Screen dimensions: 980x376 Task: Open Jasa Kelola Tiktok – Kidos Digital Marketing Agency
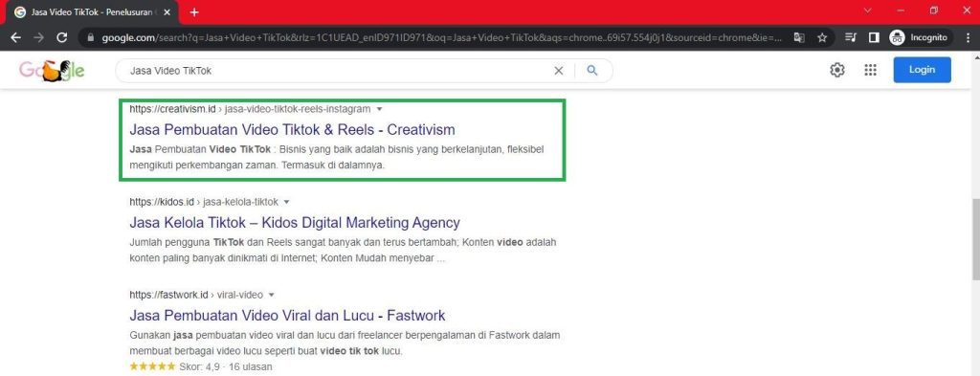tap(295, 222)
